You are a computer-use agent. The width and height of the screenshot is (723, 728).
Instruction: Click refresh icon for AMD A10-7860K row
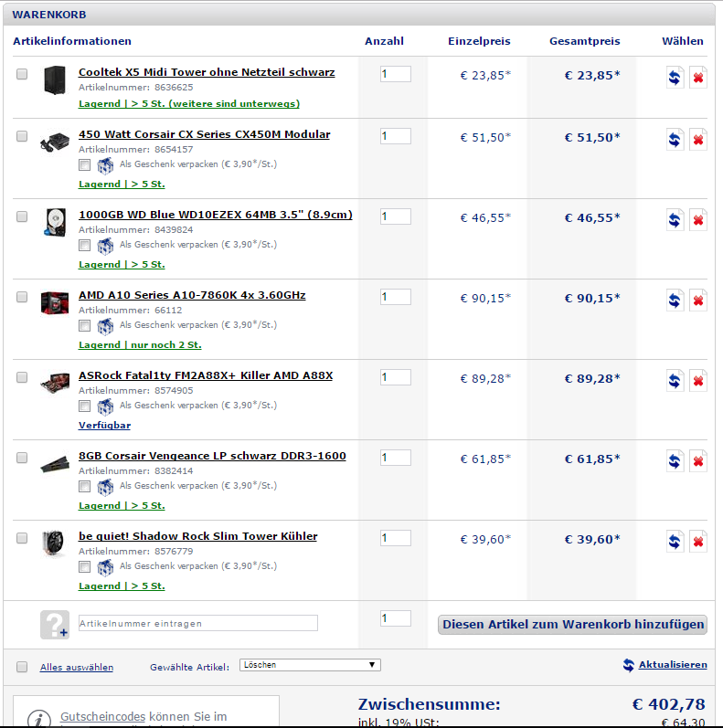675,300
